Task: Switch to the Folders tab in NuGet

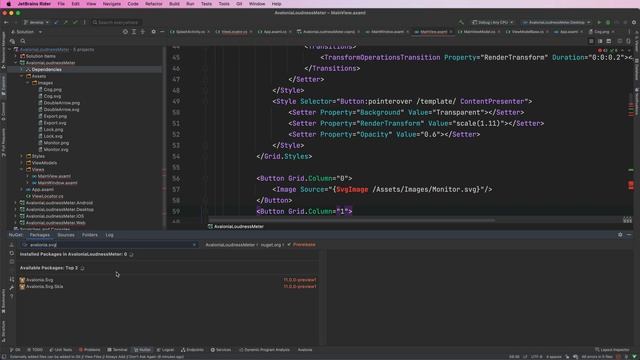Action: [90, 235]
